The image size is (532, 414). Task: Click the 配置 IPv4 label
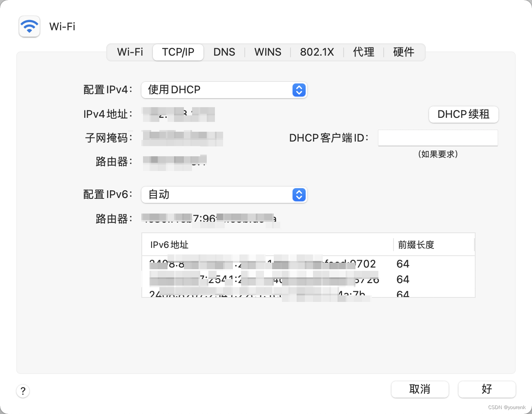[x=108, y=90]
